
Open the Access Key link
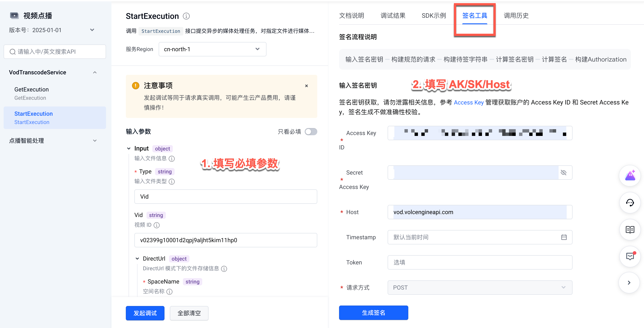469,102
